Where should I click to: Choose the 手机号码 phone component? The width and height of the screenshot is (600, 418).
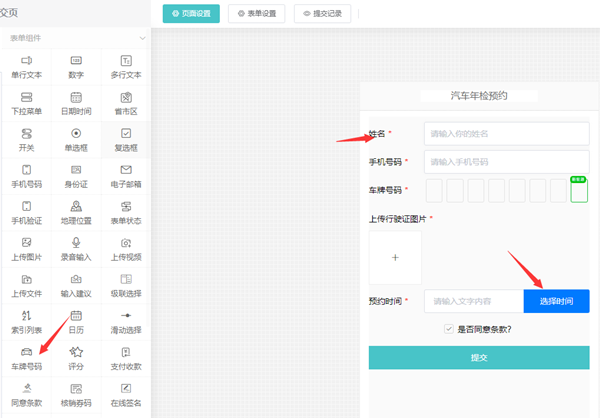pyautogui.click(x=26, y=176)
